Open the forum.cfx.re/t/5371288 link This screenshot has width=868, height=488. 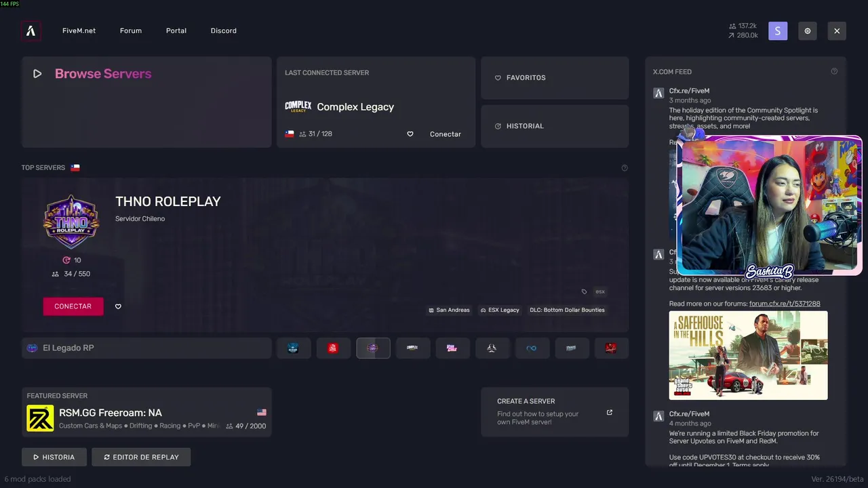pyautogui.click(x=785, y=304)
